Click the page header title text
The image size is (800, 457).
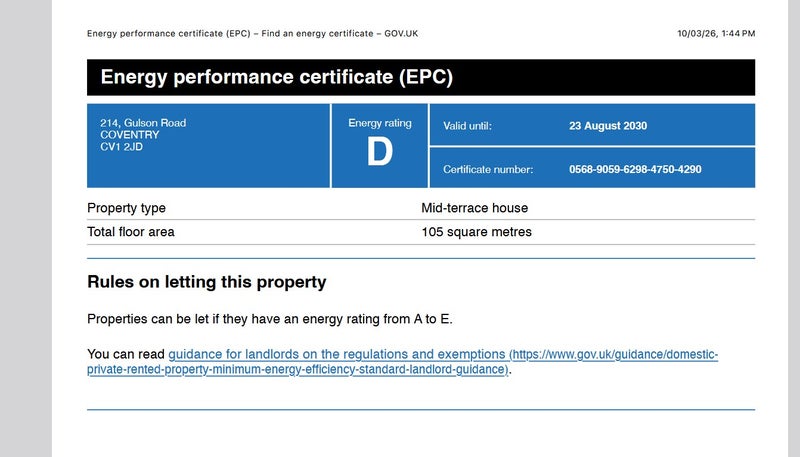252,33
